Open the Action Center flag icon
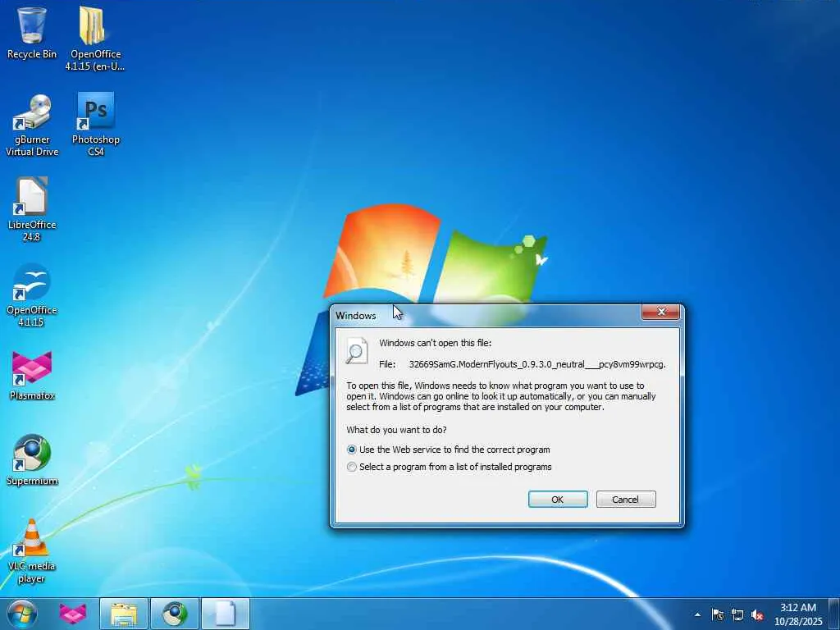 (x=718, y=614)
